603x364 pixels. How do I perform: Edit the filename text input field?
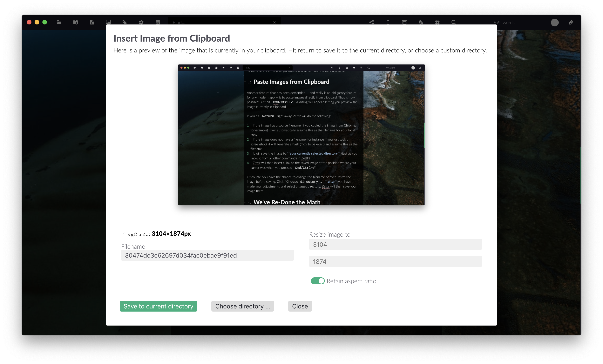pyautogui.click(x=208, y=255)
